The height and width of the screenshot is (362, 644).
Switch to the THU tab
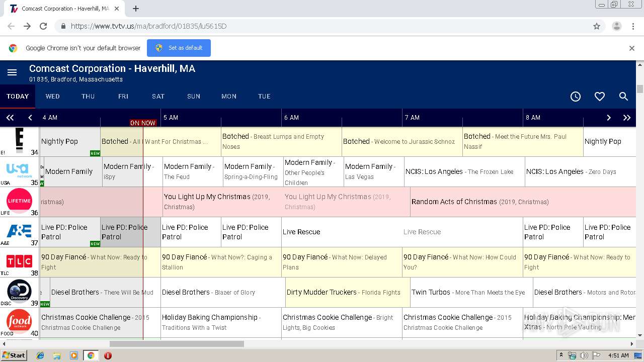[88, 97]
